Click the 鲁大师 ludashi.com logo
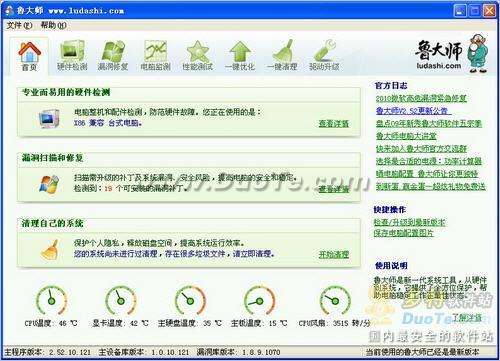The image size is (500, 361). (x=452, y=53)
